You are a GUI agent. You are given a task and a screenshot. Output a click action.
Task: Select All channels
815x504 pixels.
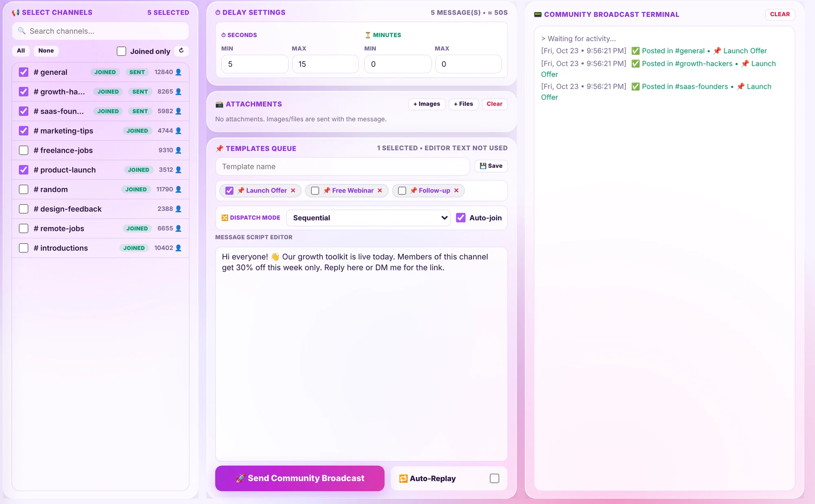click(x=21, y=50)
